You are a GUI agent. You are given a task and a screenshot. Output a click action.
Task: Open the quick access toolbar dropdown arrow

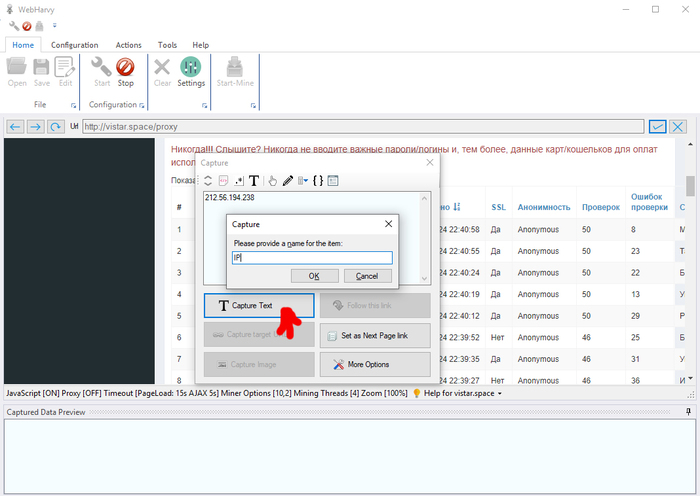tap(54, 26)
